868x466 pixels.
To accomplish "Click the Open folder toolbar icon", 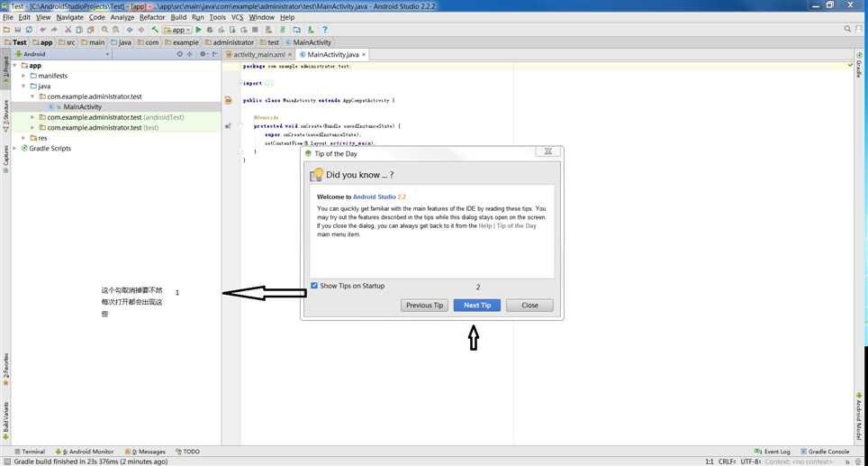I will point(6,30).
